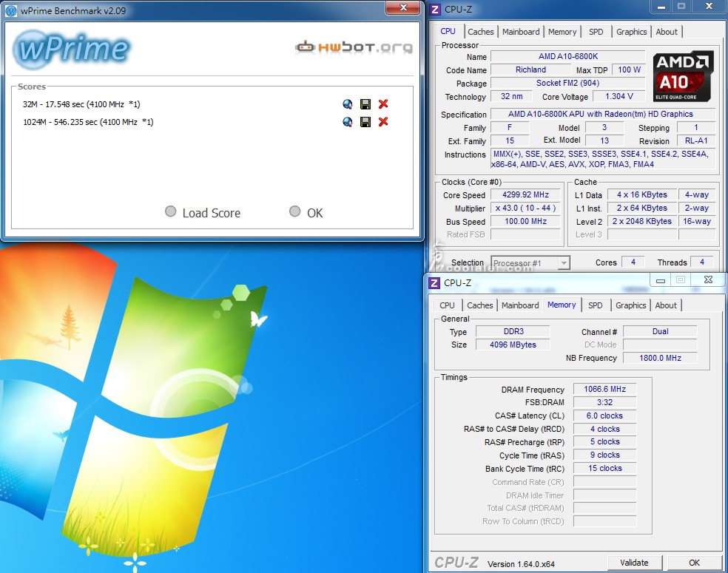Open Mainboard tab in lower CPU-Z window
This screenshot has height=573, width=728.
pos(520,305)
